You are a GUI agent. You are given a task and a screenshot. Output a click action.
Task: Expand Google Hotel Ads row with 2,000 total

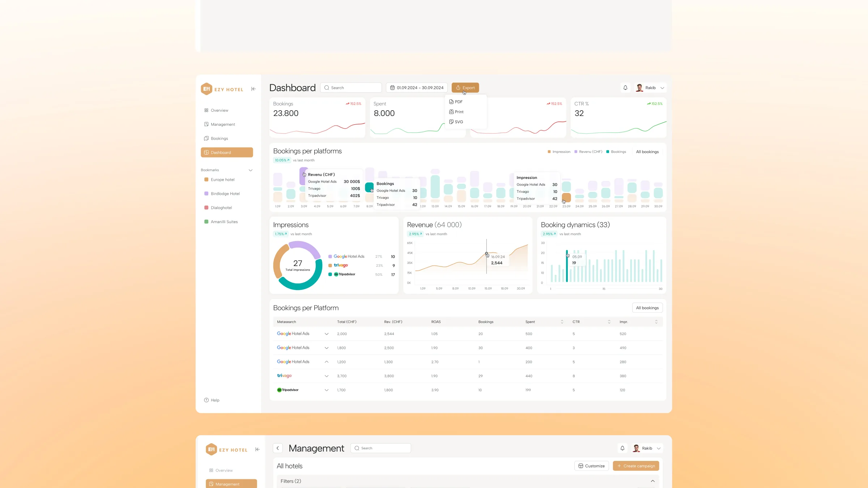(x=327, y=334)
